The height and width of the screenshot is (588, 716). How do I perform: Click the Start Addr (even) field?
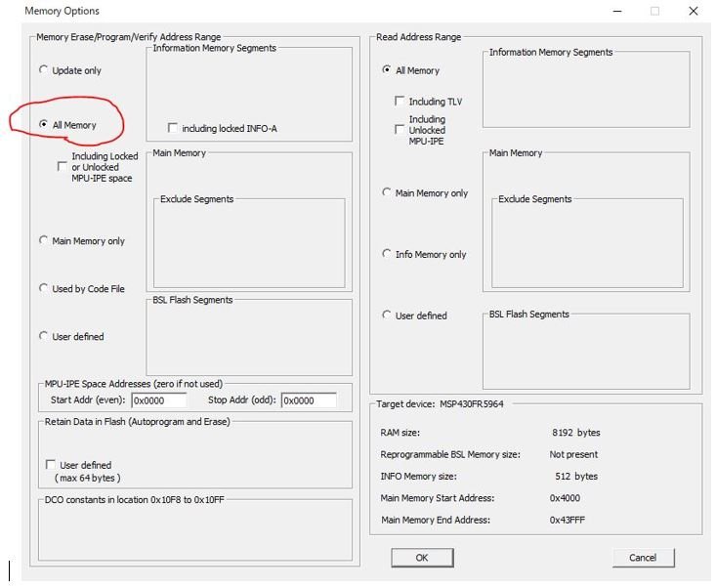point(159,400)
